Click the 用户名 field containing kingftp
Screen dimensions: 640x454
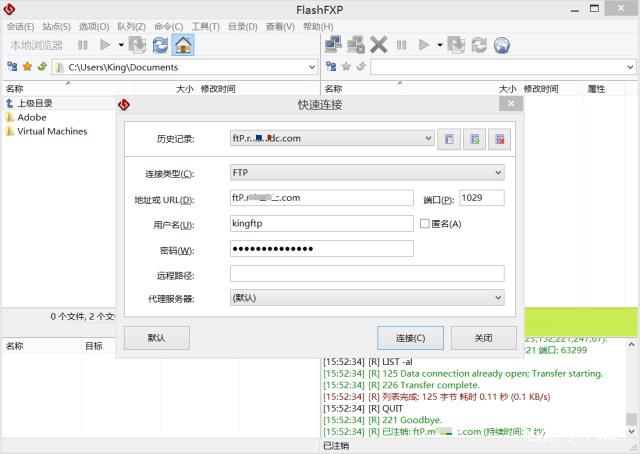[322, 224]
